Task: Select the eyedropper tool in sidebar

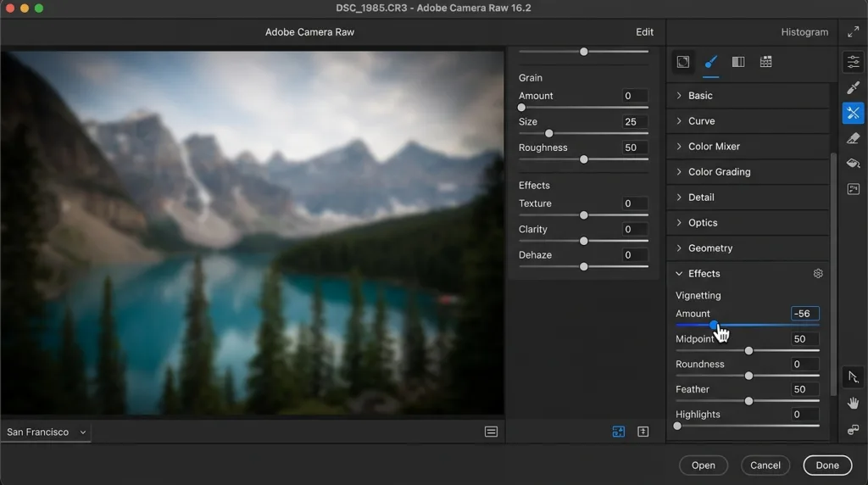Action: tap(853, 87)
